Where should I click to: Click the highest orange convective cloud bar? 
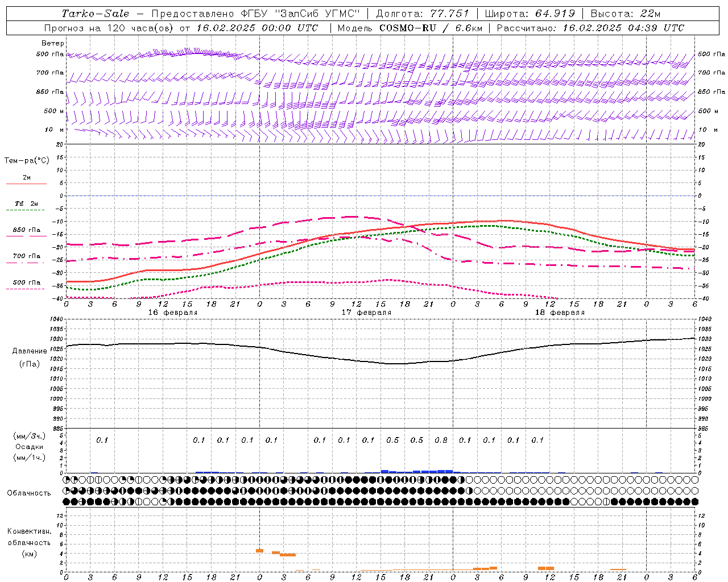pos(259,550)
